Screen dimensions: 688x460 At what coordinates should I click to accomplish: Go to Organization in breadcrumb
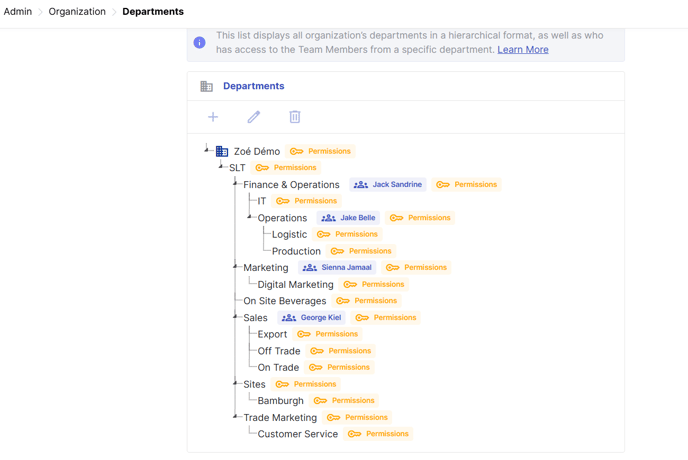pos(77,12)
